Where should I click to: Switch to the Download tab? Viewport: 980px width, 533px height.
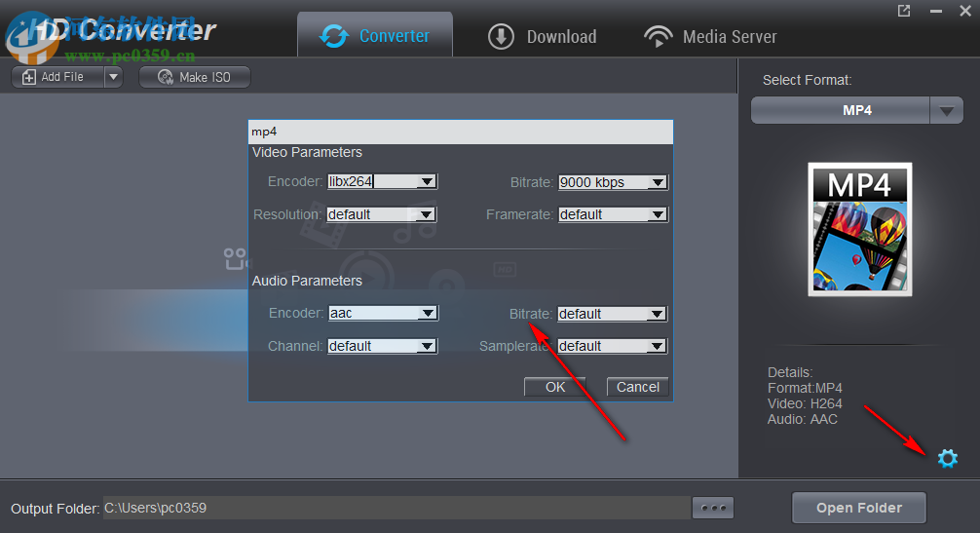click(542, 37)
